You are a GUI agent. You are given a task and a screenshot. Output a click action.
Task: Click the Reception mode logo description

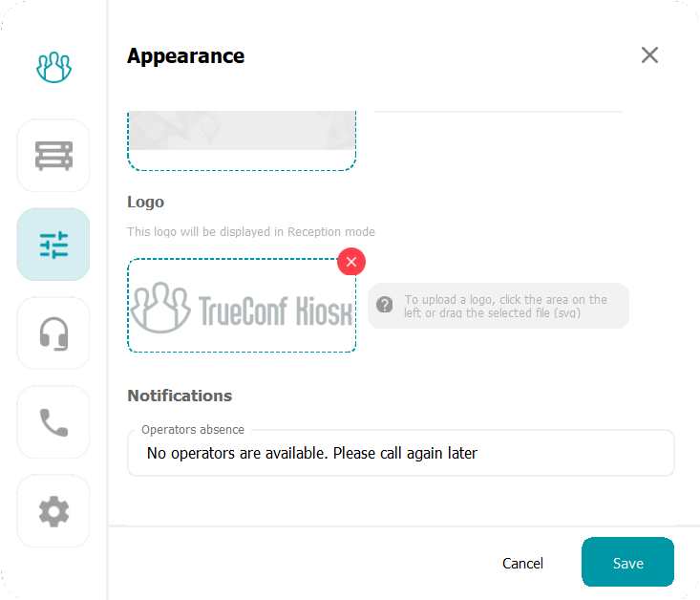251,232
